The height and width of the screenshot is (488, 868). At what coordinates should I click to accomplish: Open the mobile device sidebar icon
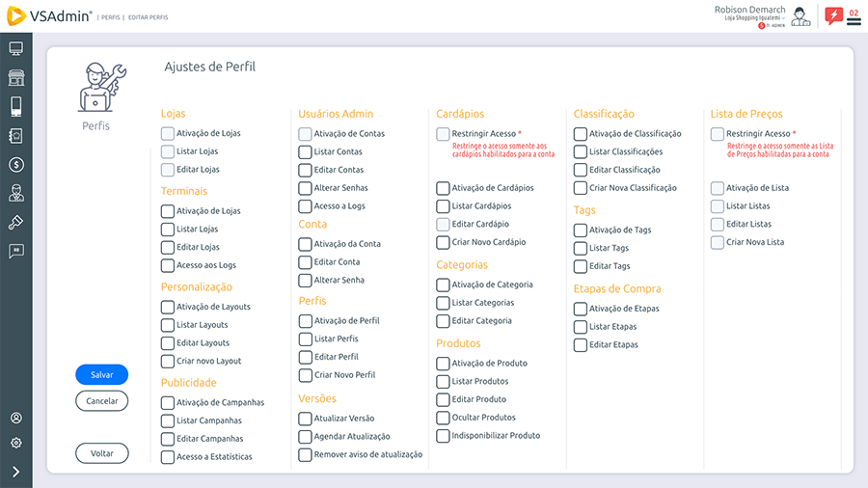click(x=15, y=107)
